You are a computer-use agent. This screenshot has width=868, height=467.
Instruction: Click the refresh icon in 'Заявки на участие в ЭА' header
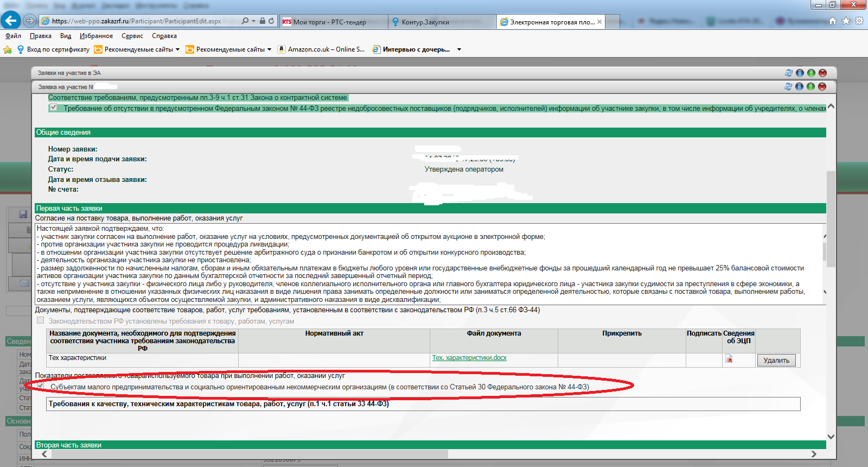(x=789, y=73)
